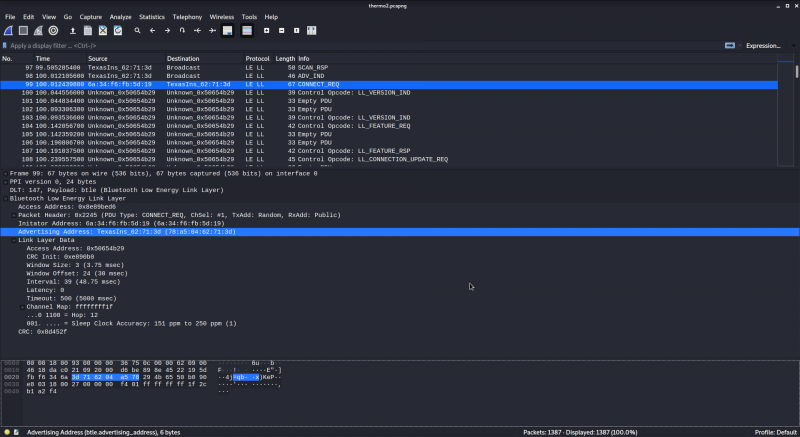Screen dimensions: 800x437
Task: Zoom in the main window text
Action: [x=266, y=31]
